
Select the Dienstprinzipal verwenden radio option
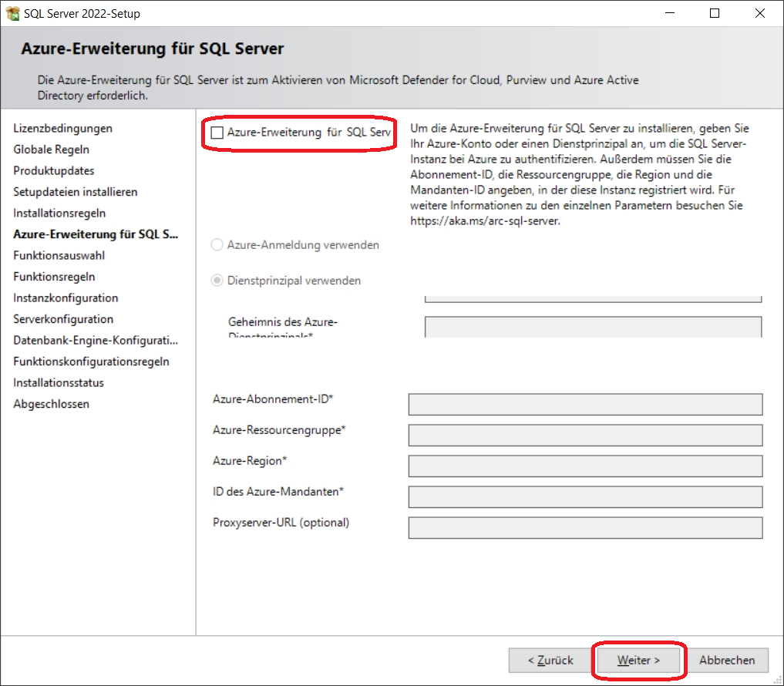[217, 281]
